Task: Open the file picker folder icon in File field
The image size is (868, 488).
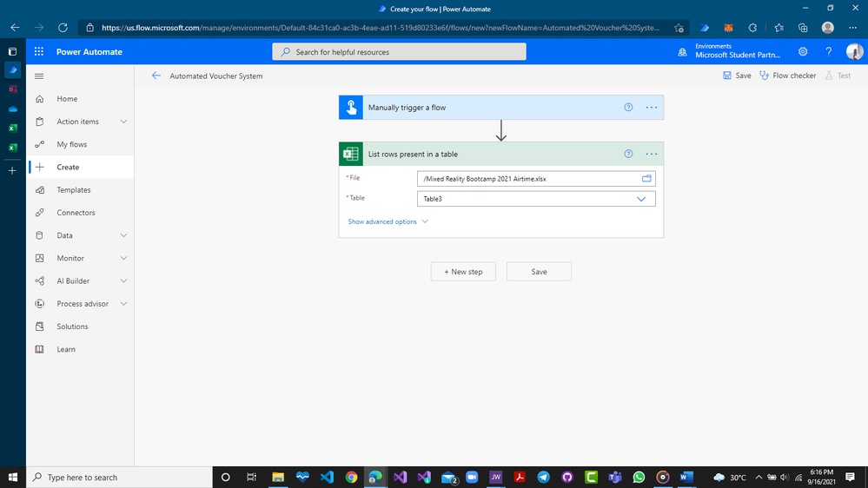Action: 646,178
